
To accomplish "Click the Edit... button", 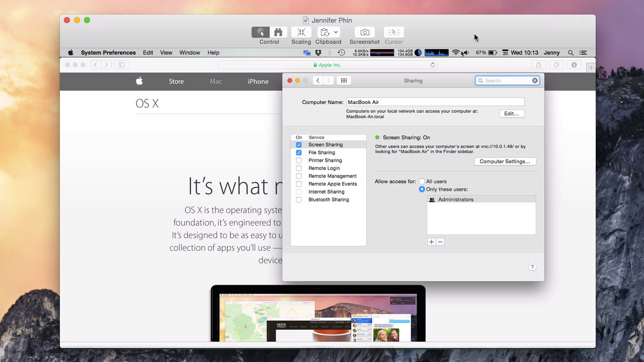I will point(512,114).
